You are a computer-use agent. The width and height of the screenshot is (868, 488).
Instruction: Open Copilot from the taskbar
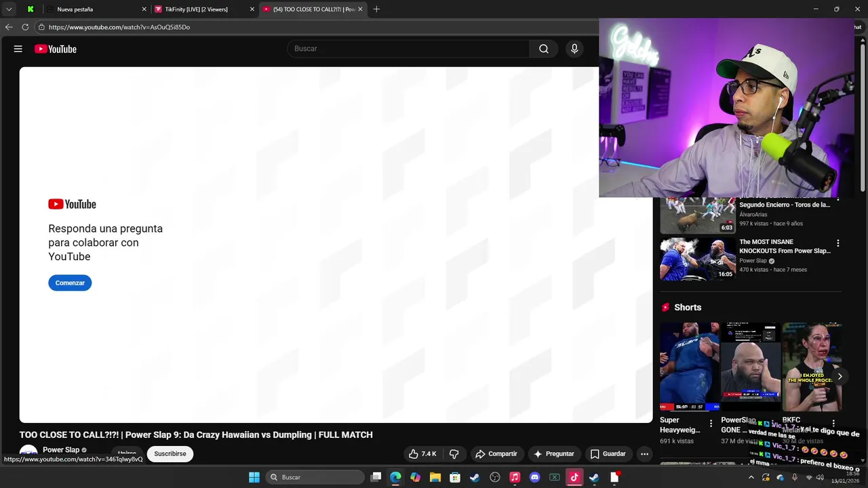point(416,477)
